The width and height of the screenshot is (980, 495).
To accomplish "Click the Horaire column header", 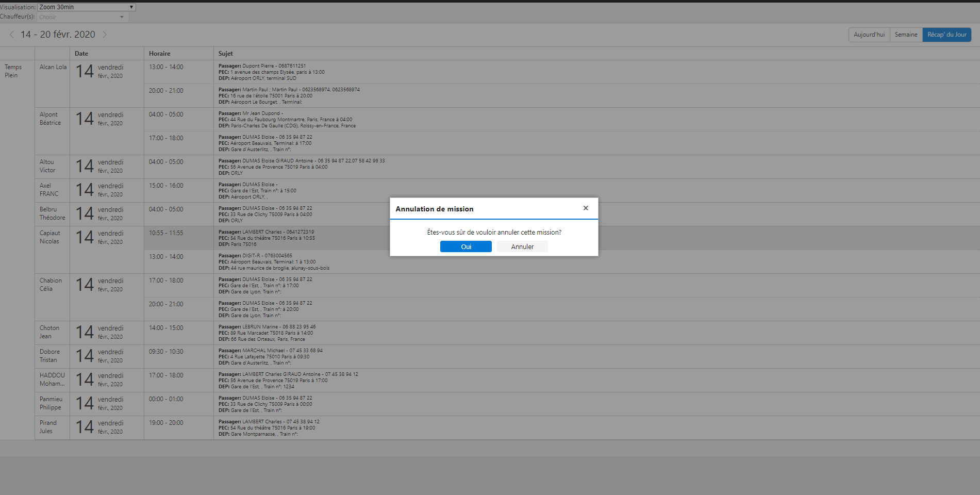I will pos(159,54).
